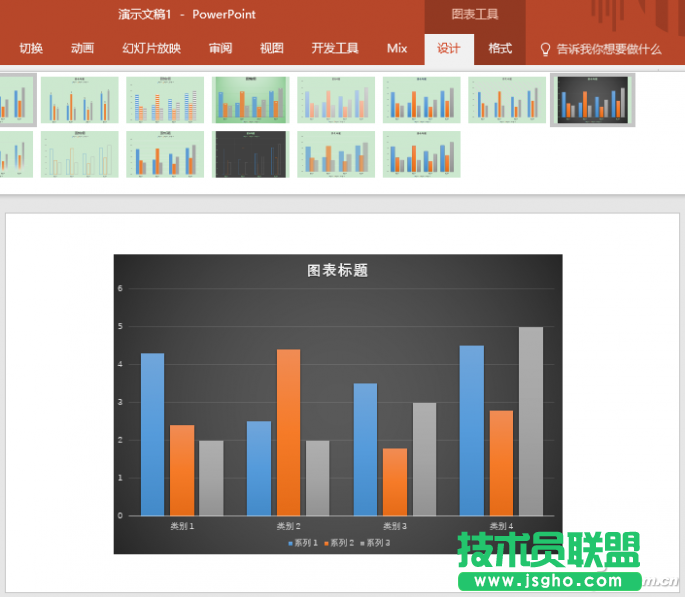Select the gray 系列3 bar in 类别4
The image size is (685, 597).
coord(531,421)
